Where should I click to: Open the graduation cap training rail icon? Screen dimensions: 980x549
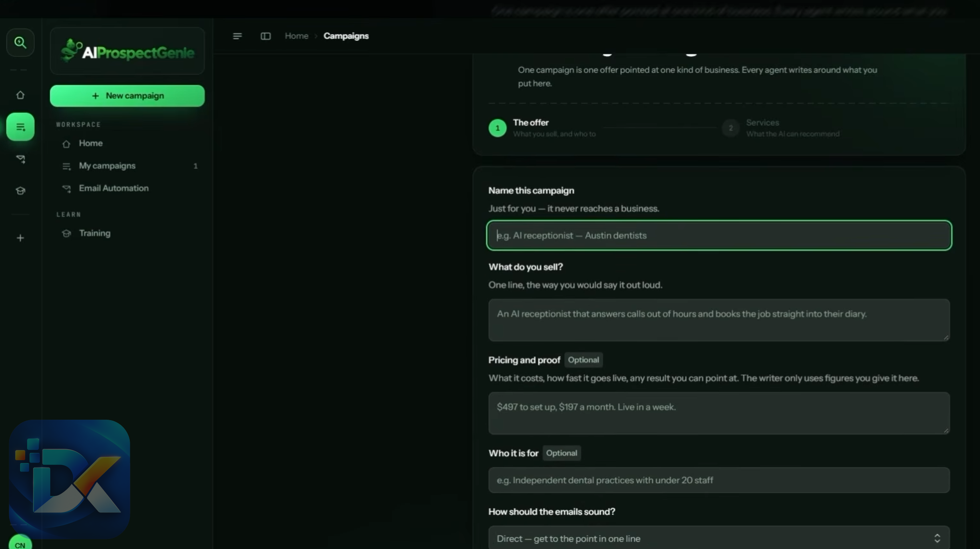click(20, 191)
